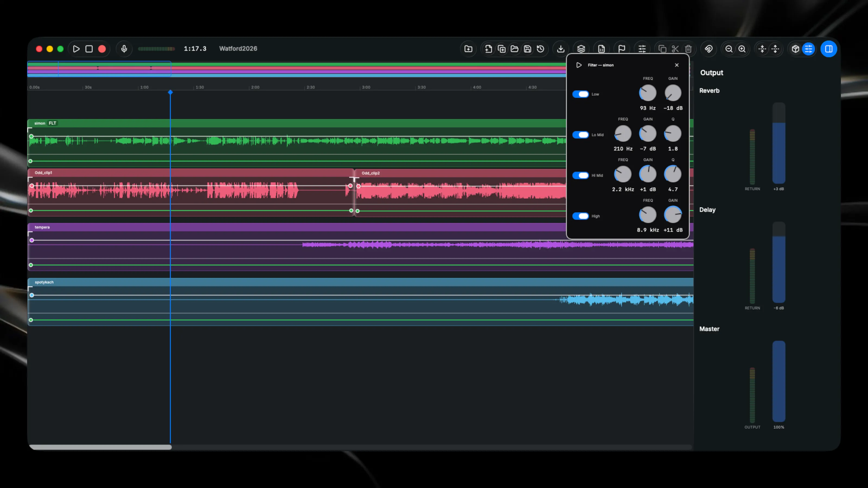
Task: Cut with the scissors icon
Action: point(675,49)
